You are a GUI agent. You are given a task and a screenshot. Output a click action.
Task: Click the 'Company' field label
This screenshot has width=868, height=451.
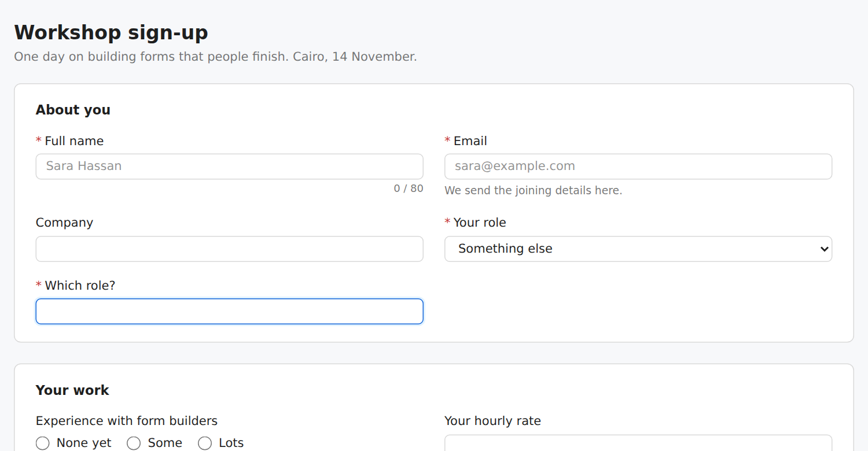click(x=64, y=223)
